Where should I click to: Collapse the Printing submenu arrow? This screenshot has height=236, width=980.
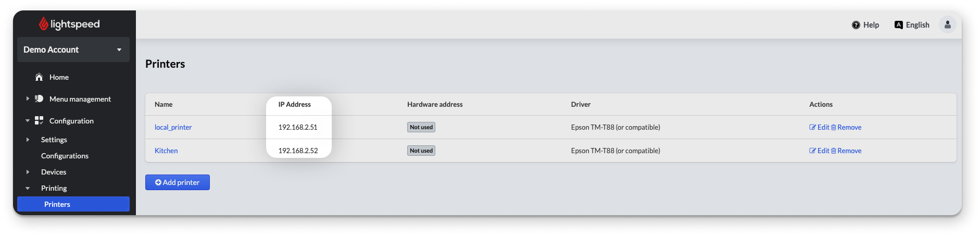tap(28, 188)
